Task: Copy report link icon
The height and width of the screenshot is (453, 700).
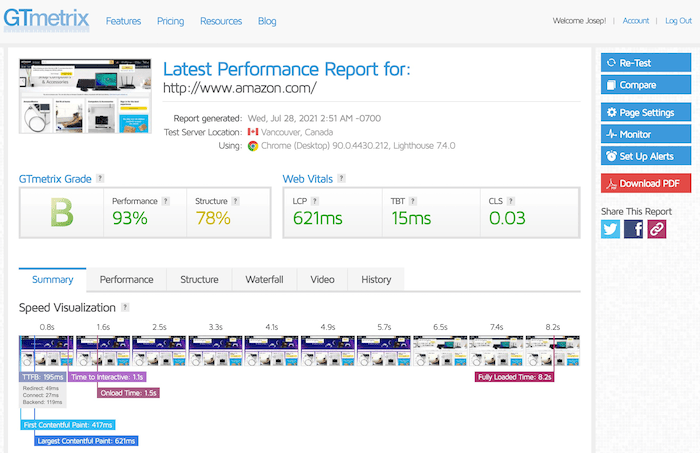Action: (657, 229)
